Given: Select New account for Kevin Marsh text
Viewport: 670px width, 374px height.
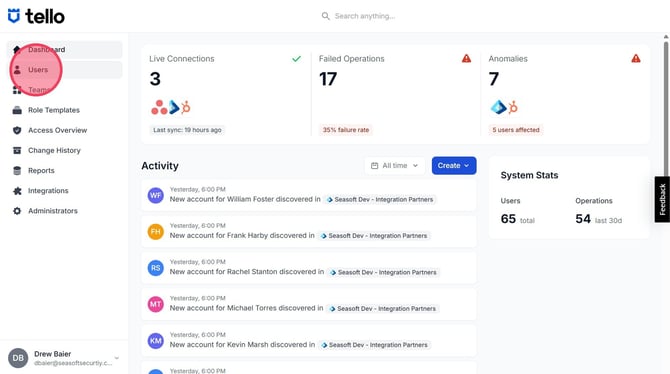Looking at the screenshot, I should [242, 345].
